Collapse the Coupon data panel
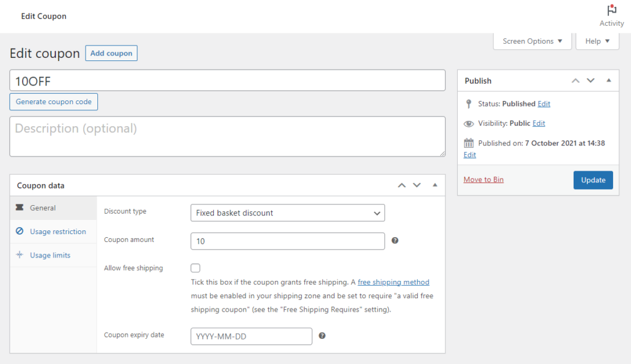 434,185
